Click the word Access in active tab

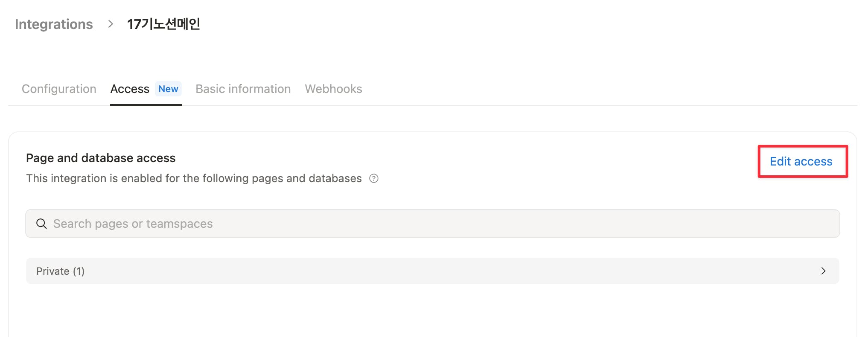(130, 89)
